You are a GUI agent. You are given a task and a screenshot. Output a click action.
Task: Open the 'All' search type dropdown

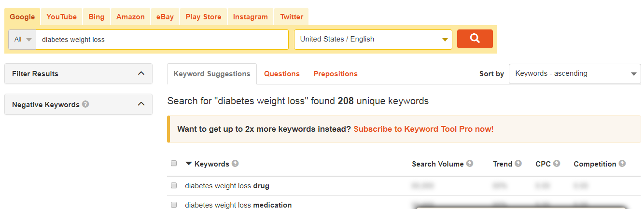22,40
